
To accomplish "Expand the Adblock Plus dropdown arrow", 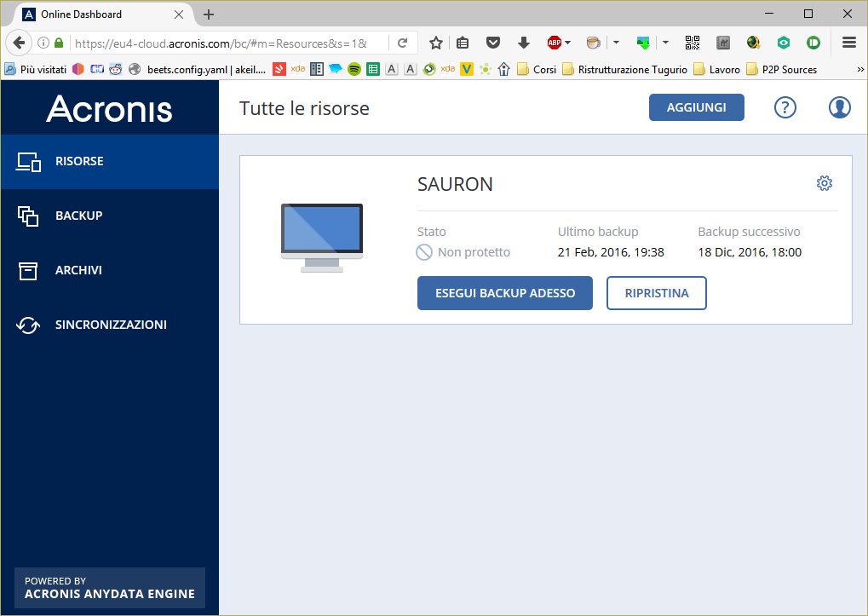I will point(568,43).
